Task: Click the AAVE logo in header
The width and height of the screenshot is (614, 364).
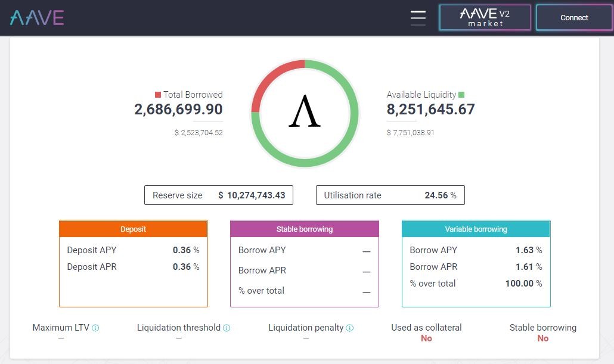Action: pyautogui.click(x=37, y=18)
